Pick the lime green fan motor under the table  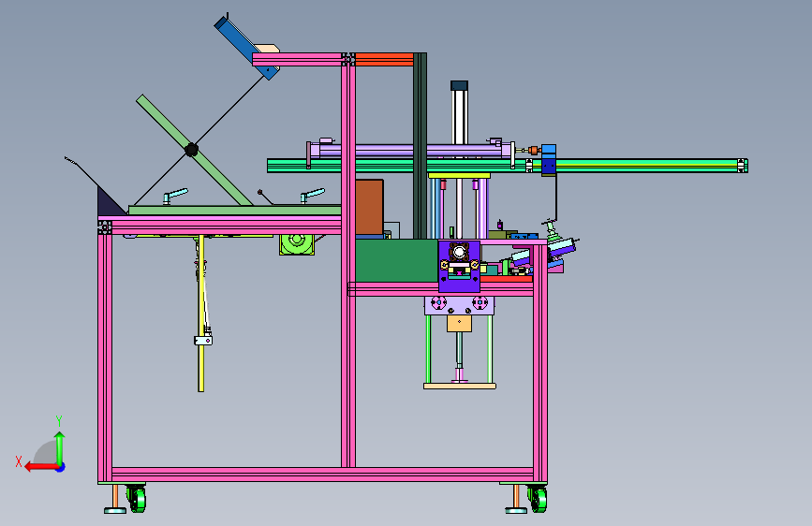[x=297, y=244]
